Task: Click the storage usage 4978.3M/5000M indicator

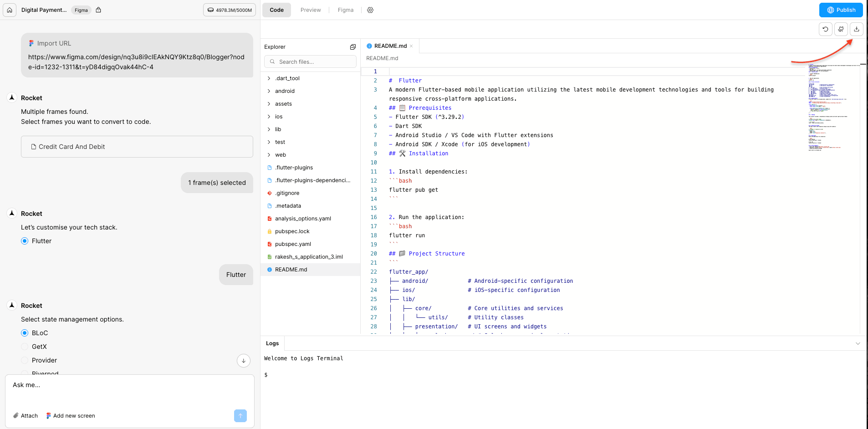Action: (x=230, y=10)
